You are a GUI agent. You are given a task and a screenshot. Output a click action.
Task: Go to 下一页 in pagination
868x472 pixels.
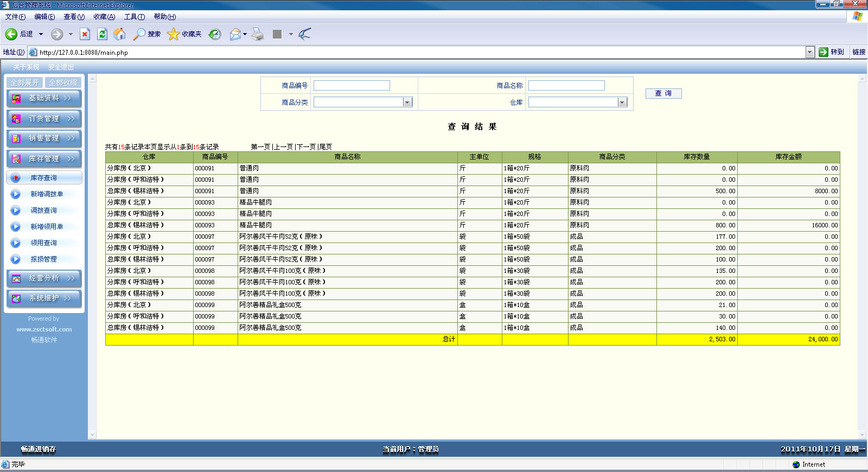tap(307, 147)
